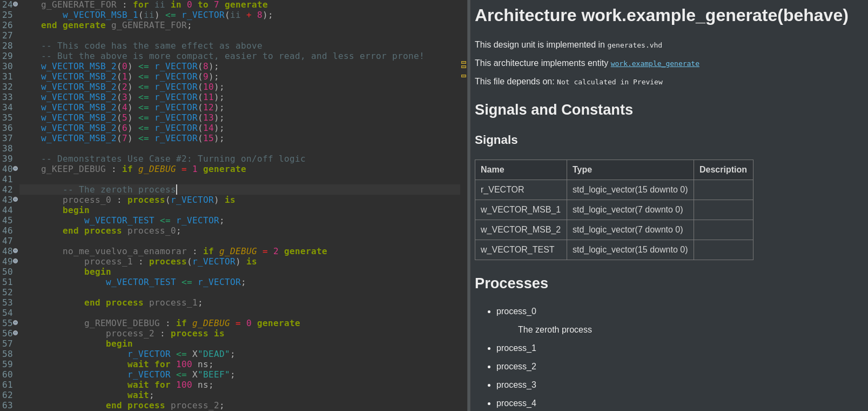The image size is (868, 411).
Task: Select w_VECTOR_MSB_1 cell in the Signals table
Action: pyautogui.click(x=521, y=210)
